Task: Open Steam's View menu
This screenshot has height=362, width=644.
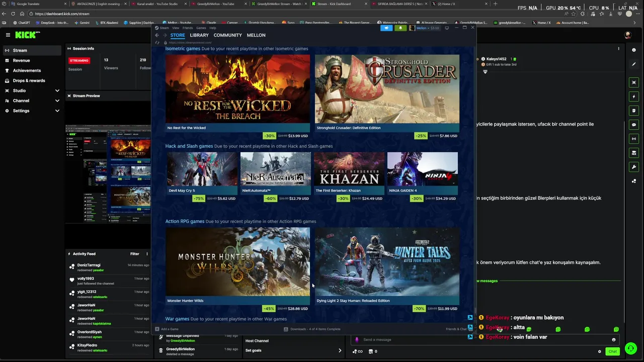Action: click(176, 28)
